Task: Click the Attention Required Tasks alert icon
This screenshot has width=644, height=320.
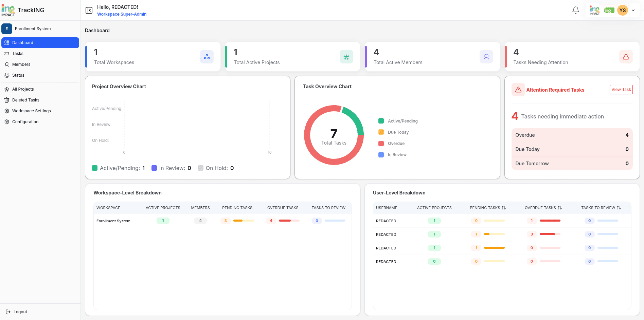Action: coord(518,90)
